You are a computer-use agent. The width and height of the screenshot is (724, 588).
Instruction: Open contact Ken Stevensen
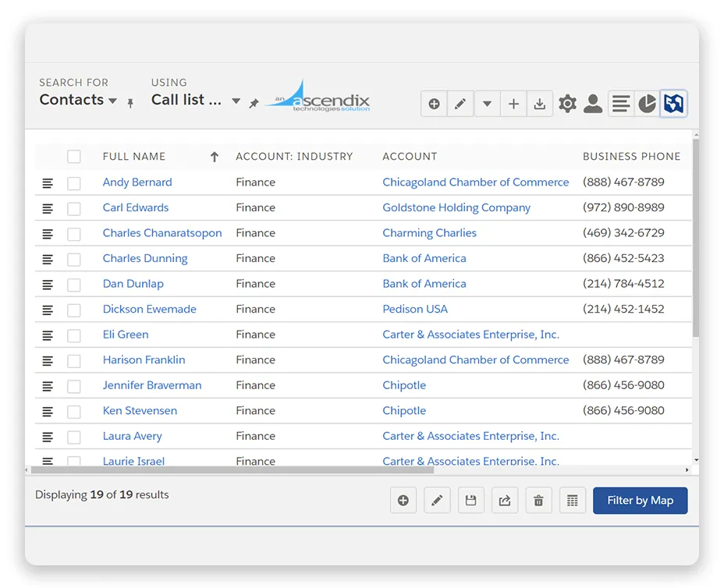coord(140,411)
